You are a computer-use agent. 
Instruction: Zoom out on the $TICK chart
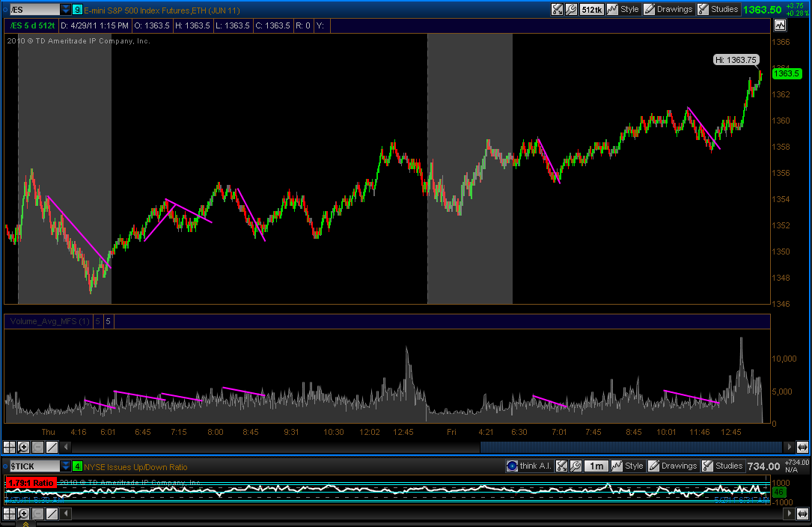coord(38,514)
